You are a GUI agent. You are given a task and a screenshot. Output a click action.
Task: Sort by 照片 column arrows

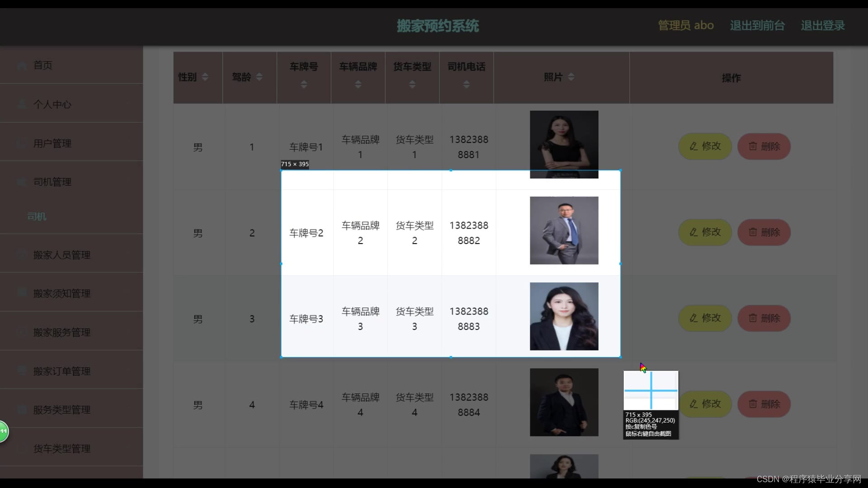click(571, 77)
